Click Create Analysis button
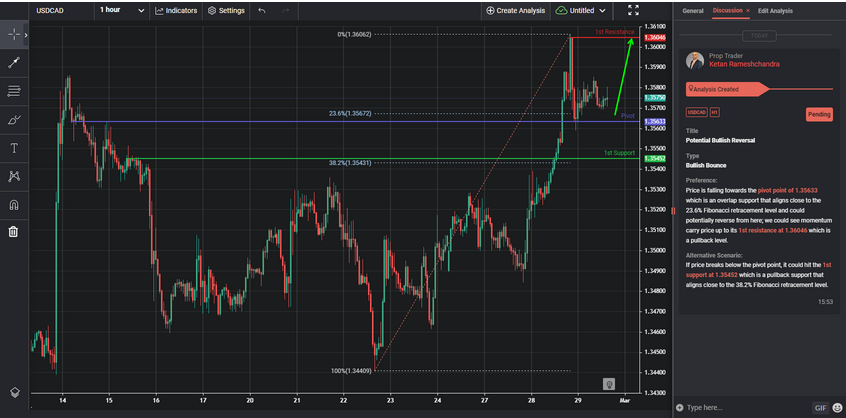846x418 pixels. click(x=515, y=10)
